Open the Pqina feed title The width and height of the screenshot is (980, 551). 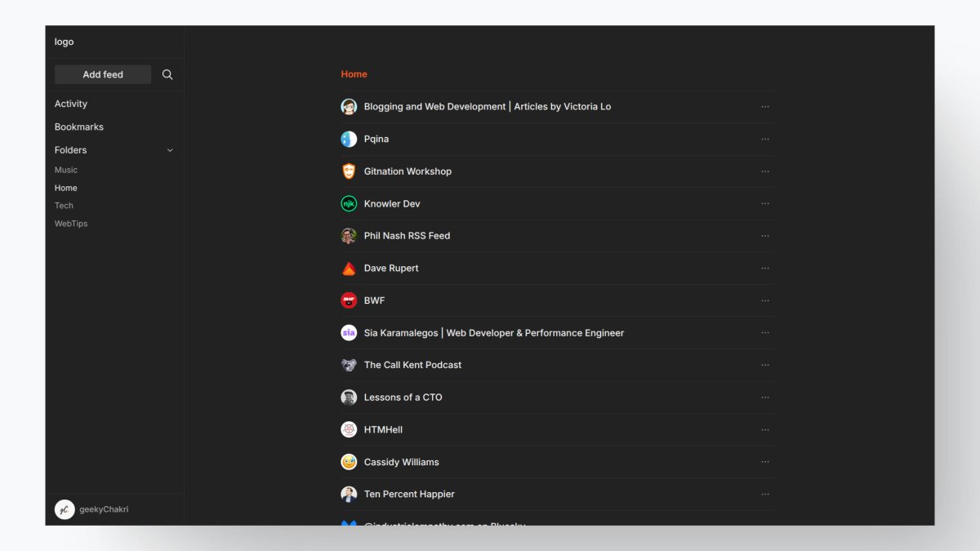pos(376,139)
